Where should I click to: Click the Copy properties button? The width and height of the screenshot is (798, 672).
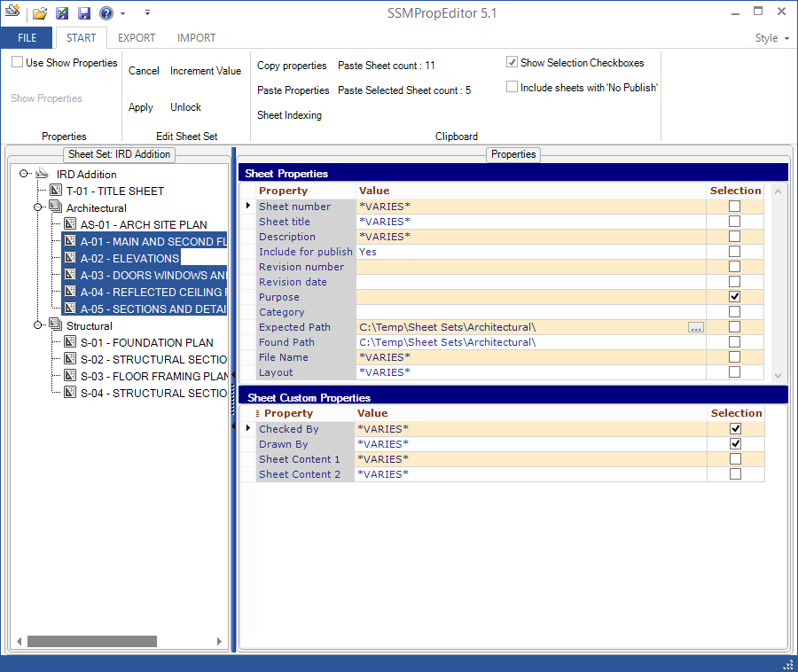(292, 66)
